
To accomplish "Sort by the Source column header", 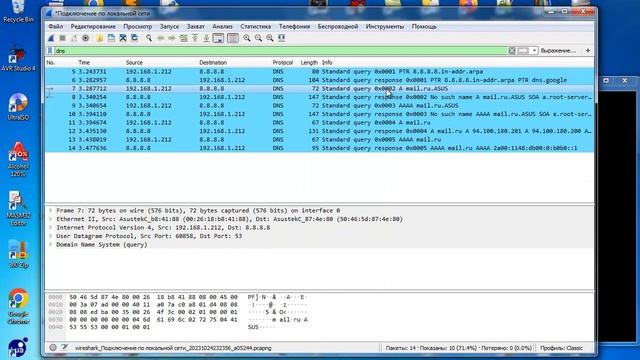I will click(x=134, y=62).
